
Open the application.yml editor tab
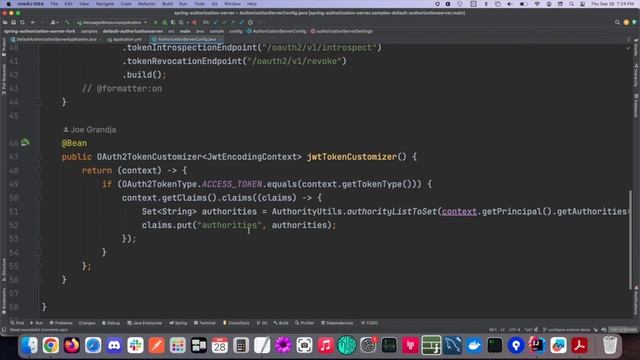pos(125,40)
